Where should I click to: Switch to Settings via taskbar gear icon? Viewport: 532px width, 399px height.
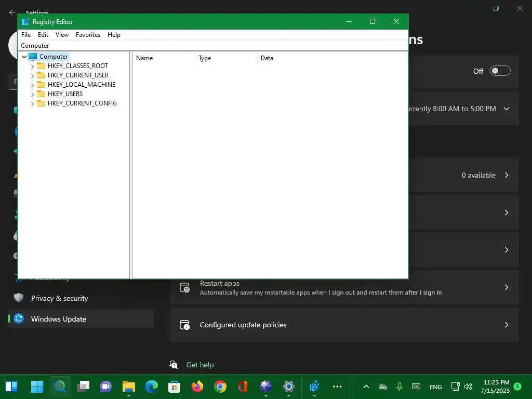pyautogui.click(x=289, y=387)
